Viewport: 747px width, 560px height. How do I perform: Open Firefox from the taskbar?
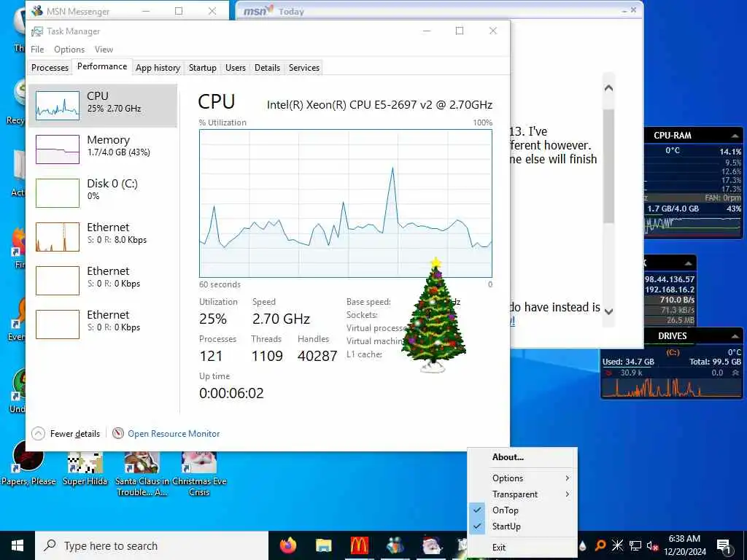pyautogui.click(x=287, y=545)
